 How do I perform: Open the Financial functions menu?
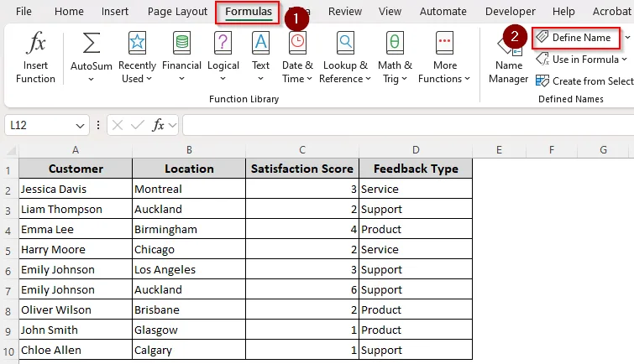click(181, 56)
